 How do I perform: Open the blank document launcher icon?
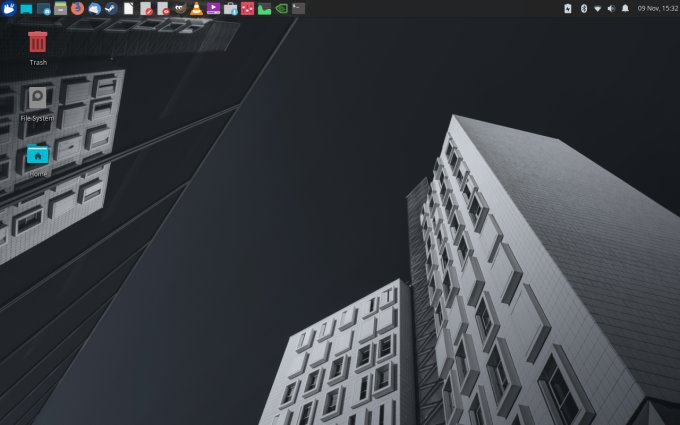128,8
